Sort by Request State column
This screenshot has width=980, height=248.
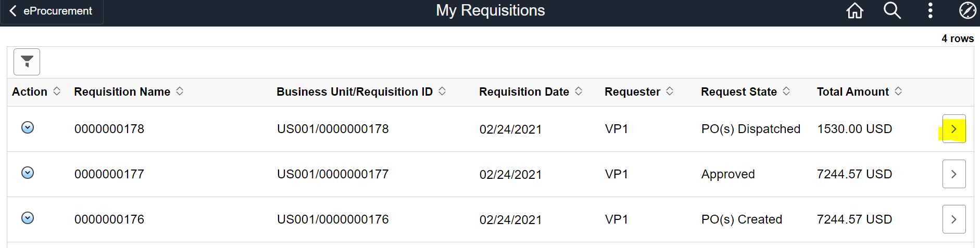pyautogui.click(x=786, y=92)
